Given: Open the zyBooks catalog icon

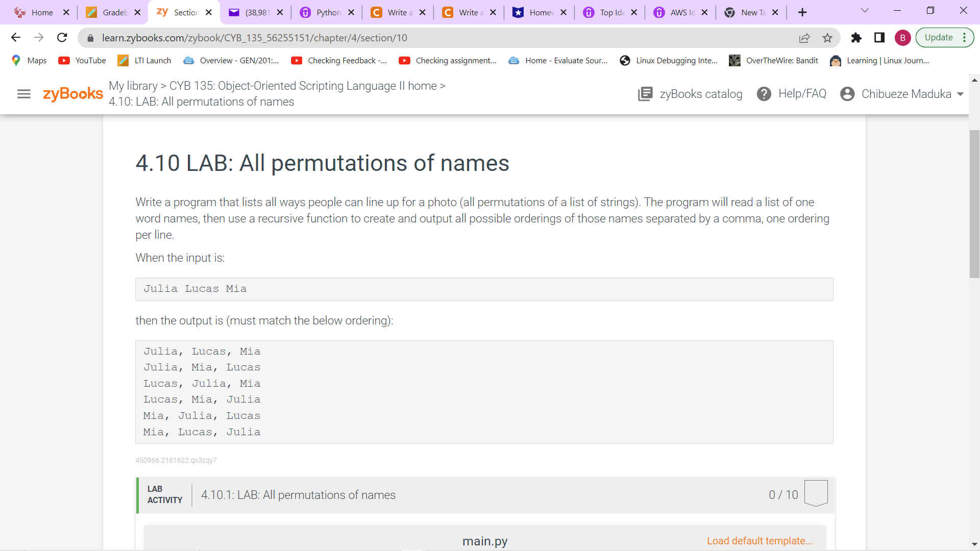Looking at the screenshot, I should 646,93.
